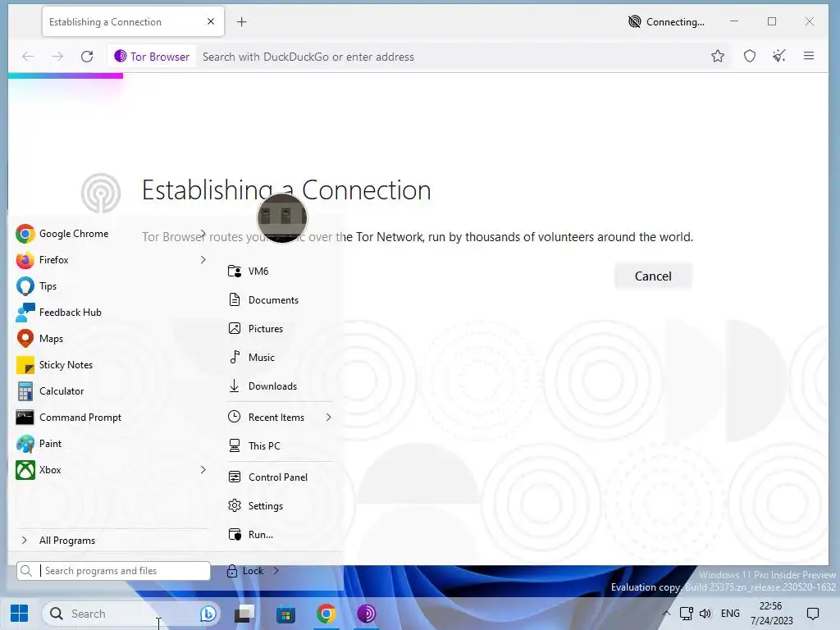Screen dimensions: 840x630
Task: Select the Establishing a Connection tab
Action: tap(133, 22)
